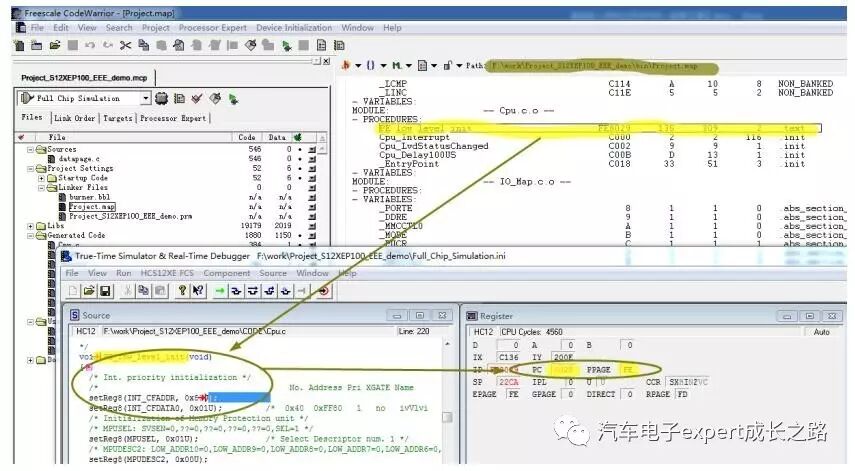Switch to the Processor Expert tab in project panel
The height and width of the screenshot is (471, 855).
(173, 118)
